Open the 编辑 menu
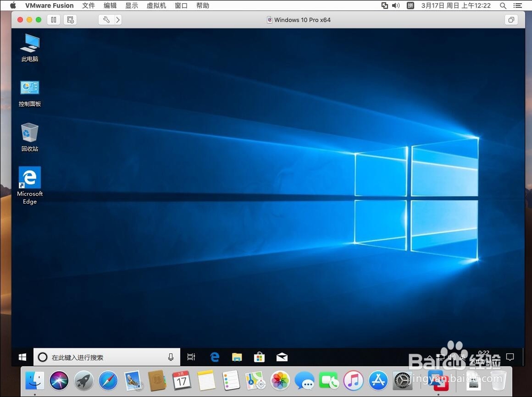Image resolution: width=532 pixels, height=397 pixels. 110,5
